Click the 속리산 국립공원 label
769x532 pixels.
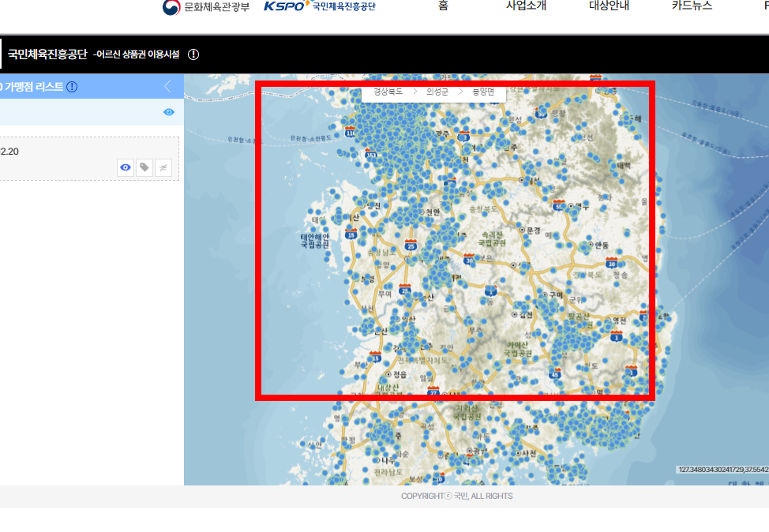(x=492, y=239)
